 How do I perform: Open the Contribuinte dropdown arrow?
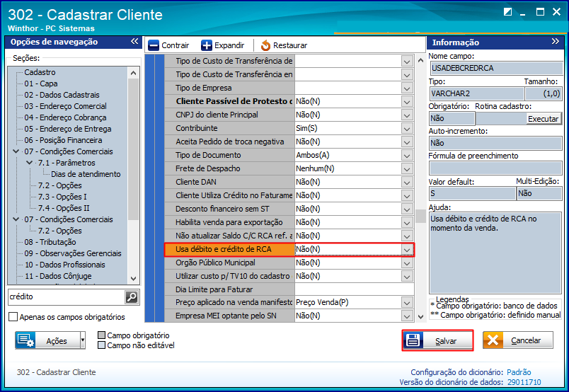click(x=407, y=129)
